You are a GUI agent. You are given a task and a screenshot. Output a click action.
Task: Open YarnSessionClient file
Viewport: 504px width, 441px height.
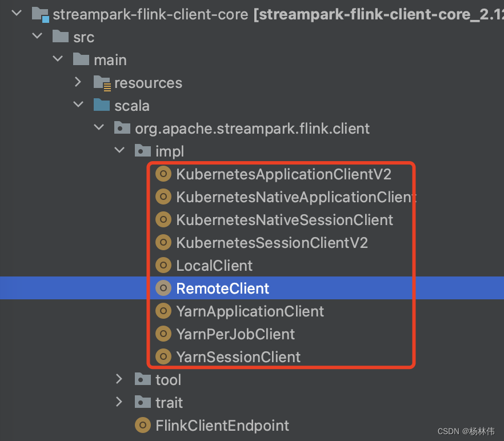pyautogui.click(x=238, y=357)
